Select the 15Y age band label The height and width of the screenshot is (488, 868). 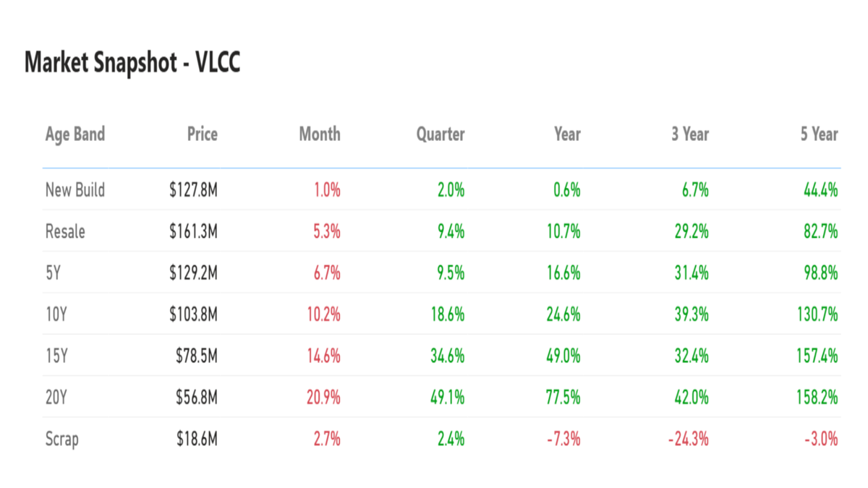tap(56, 356)
